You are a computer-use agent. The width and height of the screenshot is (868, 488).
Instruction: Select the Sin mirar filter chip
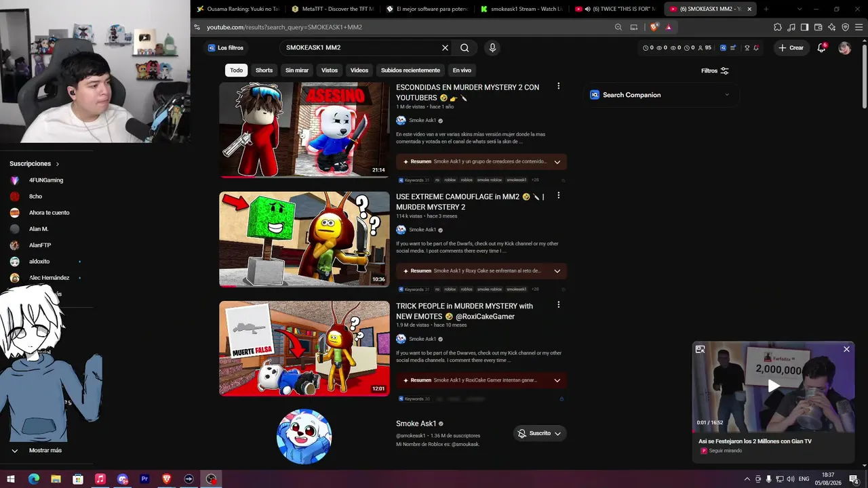tap(297, 70)
